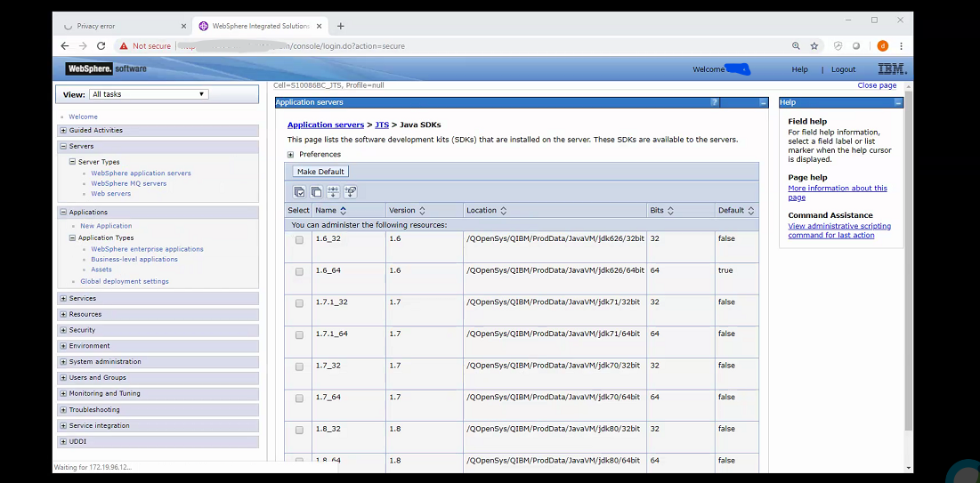Tick the checkbox for 1.6_64 SDK

pos(299,272)
